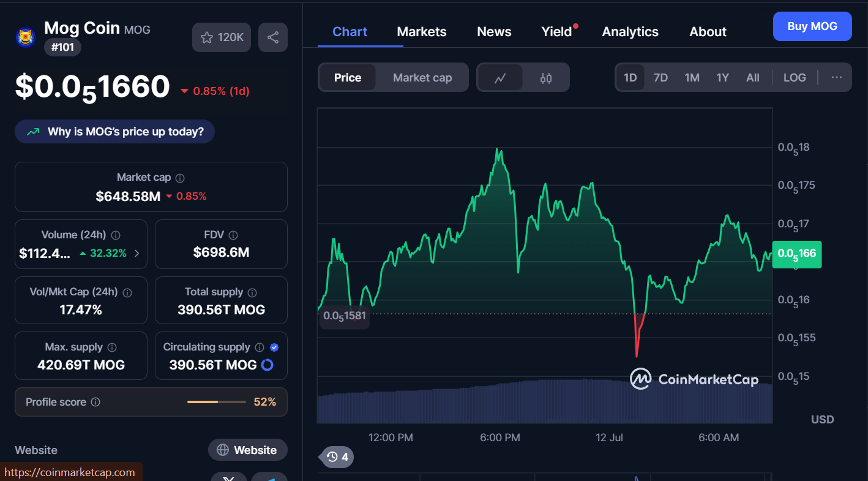Screen dimensions: 868x481
Task: Expand Volume (24h) details chevron
Action: 137,253
